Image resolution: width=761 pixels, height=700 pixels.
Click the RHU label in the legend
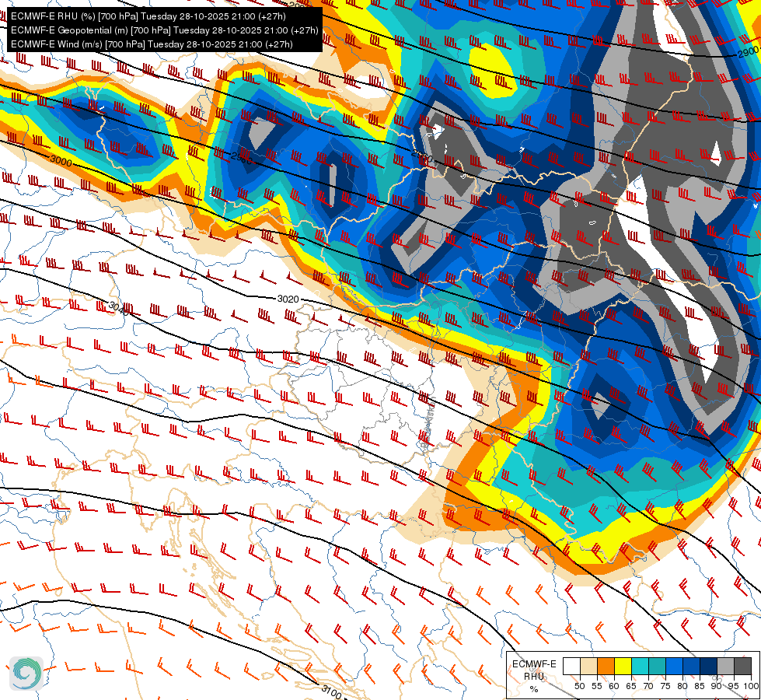[534, 677]
